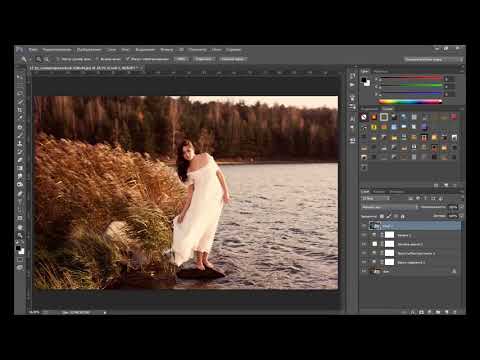Select the Clone Stamp tool

(x=20, y=143)
